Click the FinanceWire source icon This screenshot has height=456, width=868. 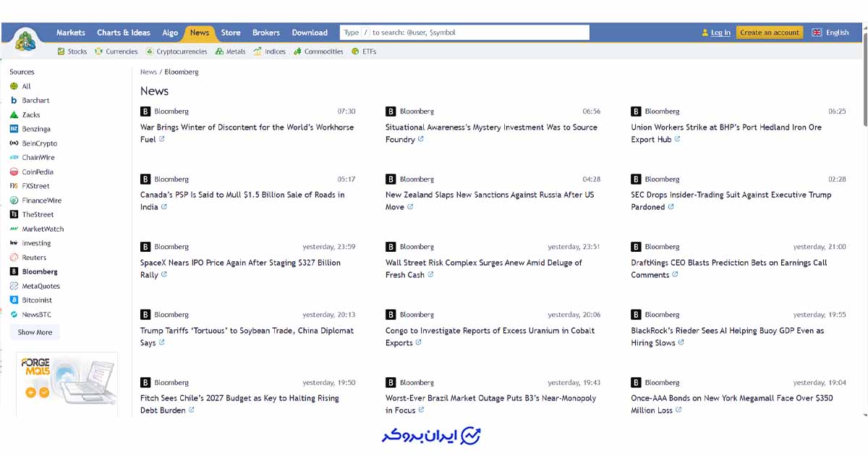point(14,200)
